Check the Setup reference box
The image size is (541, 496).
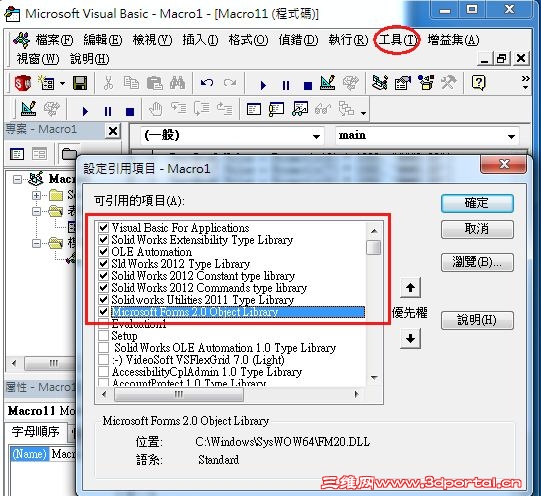click(x=104, y=335)
